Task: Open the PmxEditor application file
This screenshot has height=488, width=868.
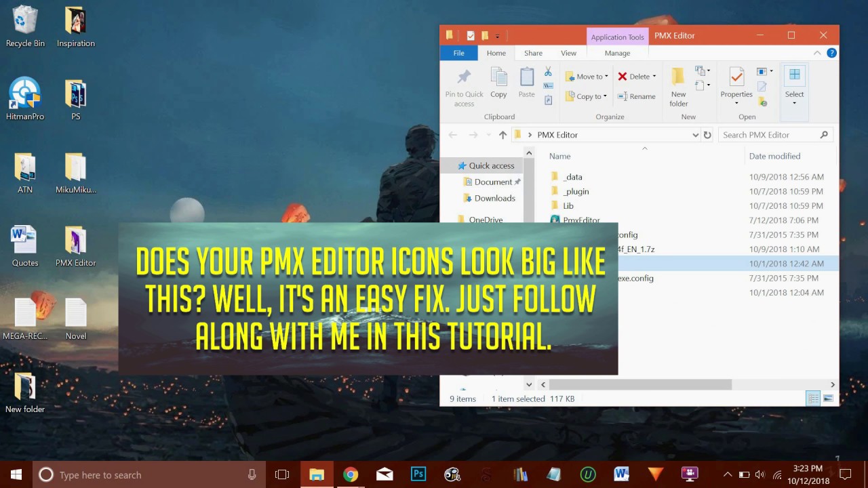Action: [x=581, y=220]
